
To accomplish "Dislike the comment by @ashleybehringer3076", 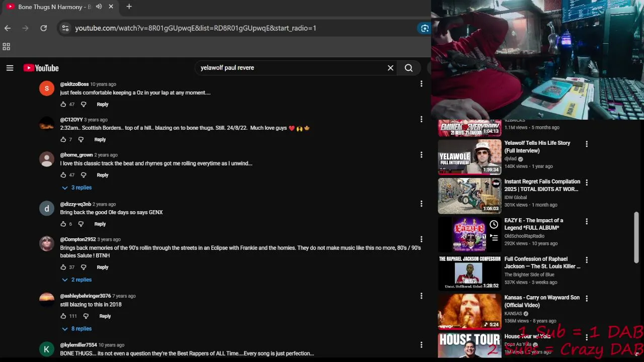I will click(86, 316).
